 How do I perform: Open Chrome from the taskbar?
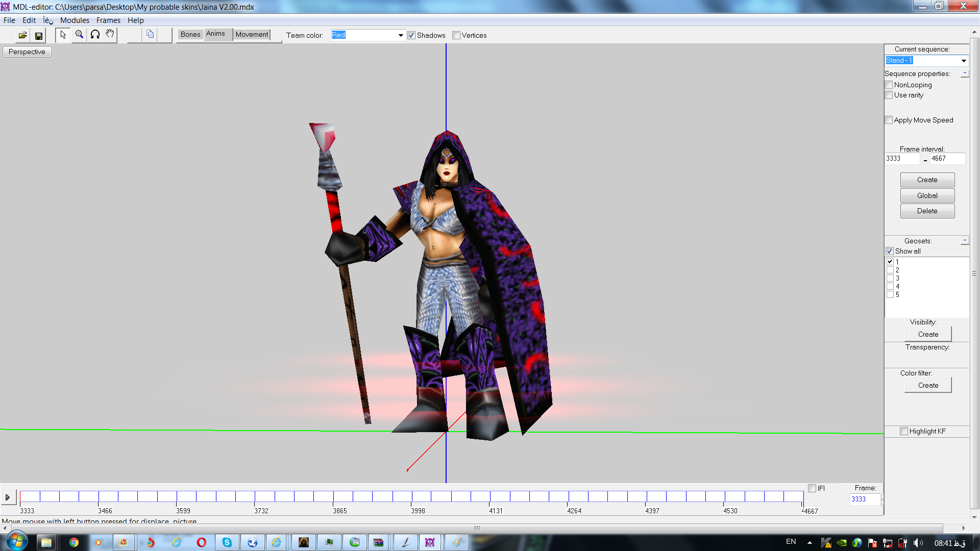[74, 542]
